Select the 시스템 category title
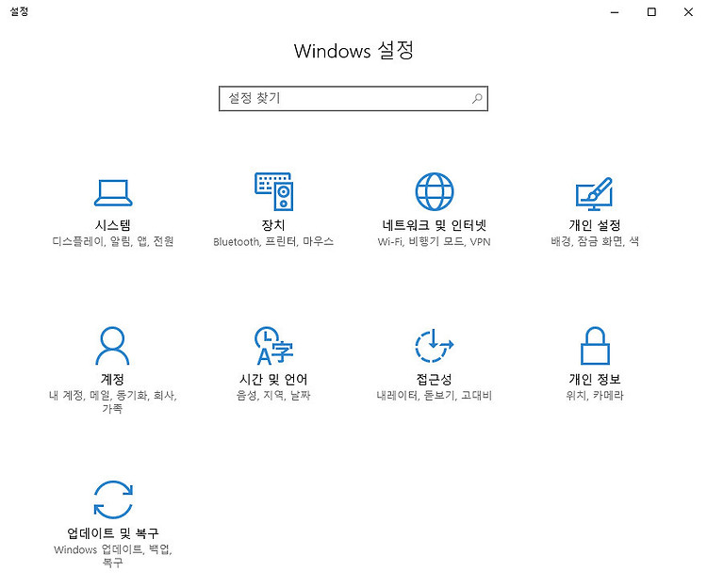The width and height of the screenshot is (707, 588). click(x=113, y=225)
